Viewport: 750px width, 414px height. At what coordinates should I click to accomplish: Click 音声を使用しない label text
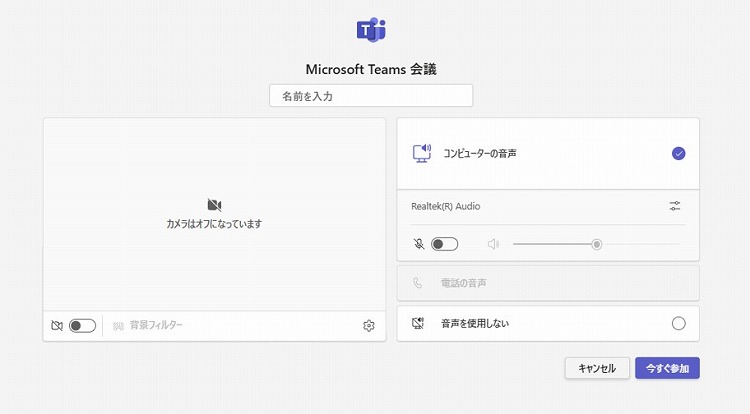tap(475, 324)
